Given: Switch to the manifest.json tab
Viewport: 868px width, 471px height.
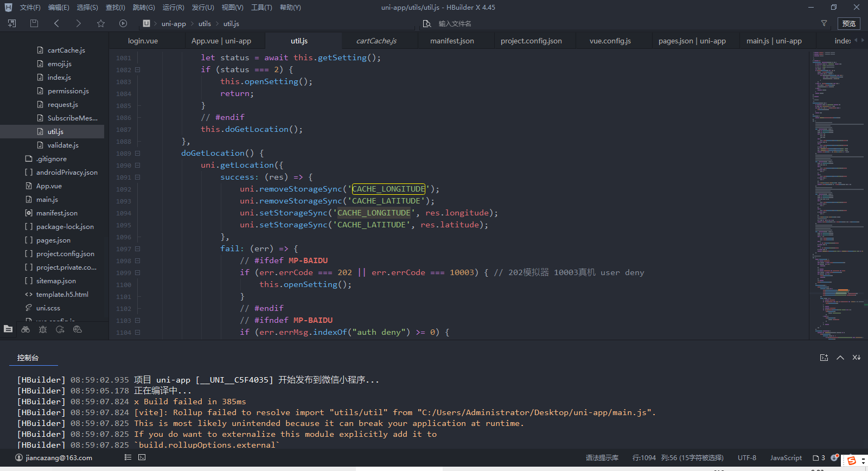Looking at the screenshot, I should (x=452, y=41).
